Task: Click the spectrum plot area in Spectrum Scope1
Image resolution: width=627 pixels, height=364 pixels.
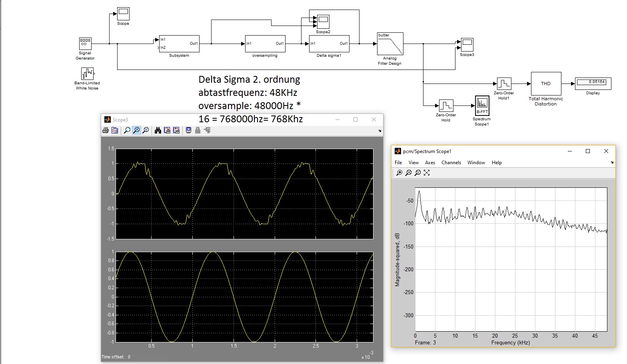Action: click(x=511, y=259)
